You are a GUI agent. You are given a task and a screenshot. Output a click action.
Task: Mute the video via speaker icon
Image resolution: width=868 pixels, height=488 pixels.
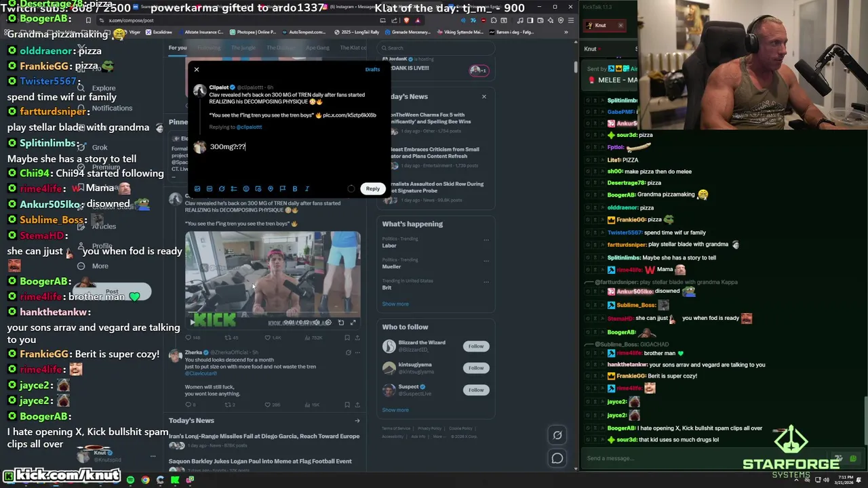[316, 323]
